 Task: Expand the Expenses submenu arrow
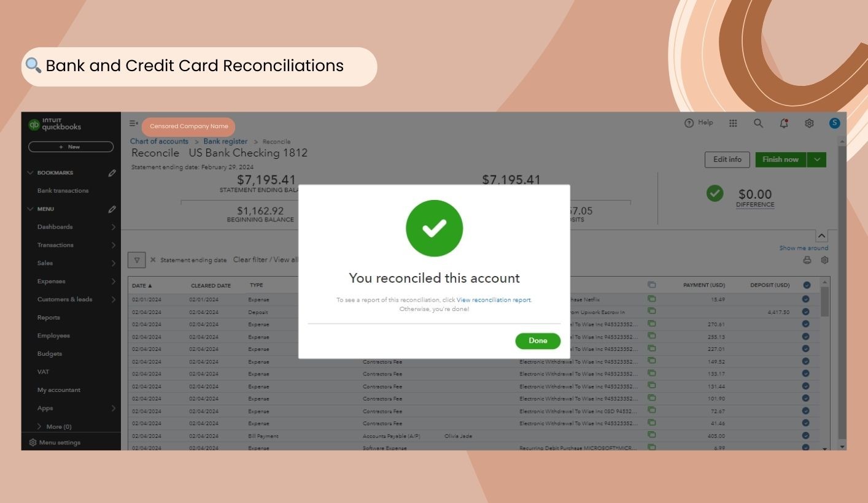tap(114, 282)
